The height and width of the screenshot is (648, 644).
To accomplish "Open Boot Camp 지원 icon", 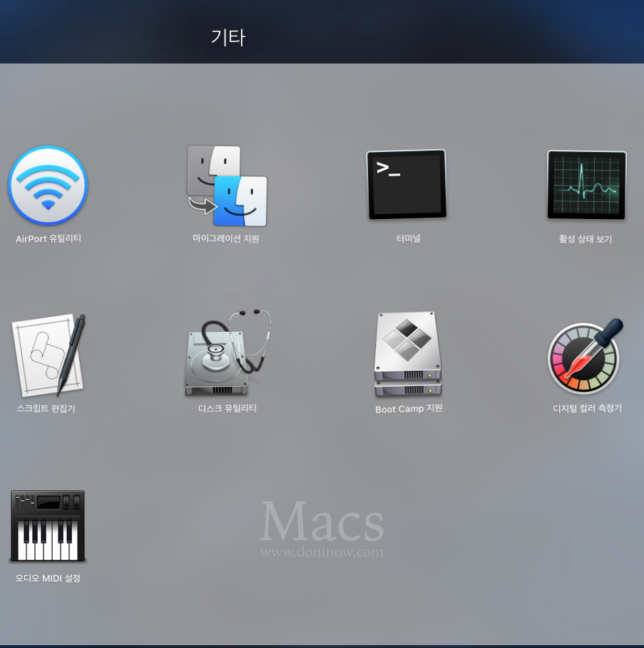I will tap(408, 355).
